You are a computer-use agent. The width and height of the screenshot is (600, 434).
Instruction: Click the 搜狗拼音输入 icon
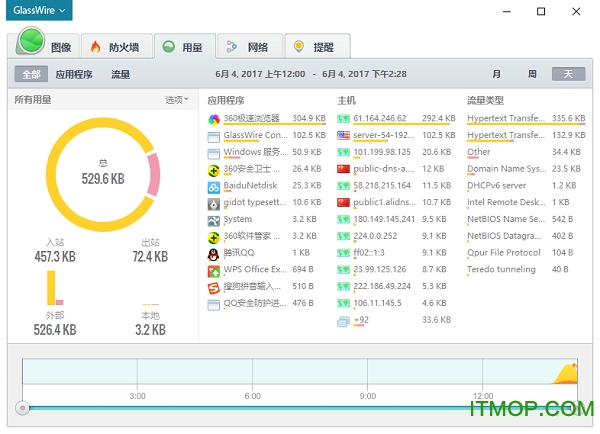click(x=214, y=288)
